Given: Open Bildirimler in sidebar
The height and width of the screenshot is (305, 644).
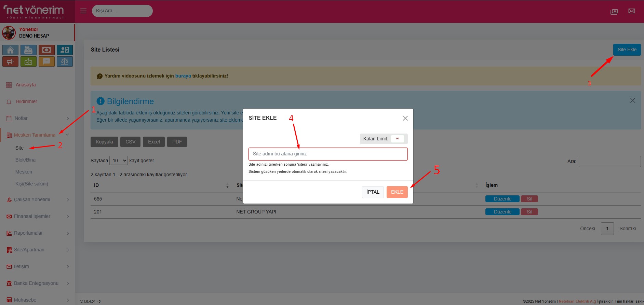Looking at the screenshot, I should (x=26, y=101).
